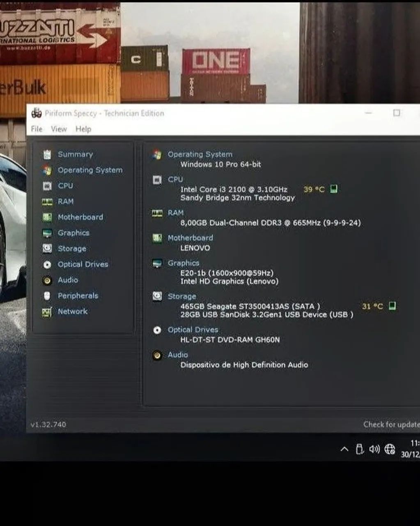
Task: Click the Graphics monitor icon in sidebar
Action: point(47,233)
